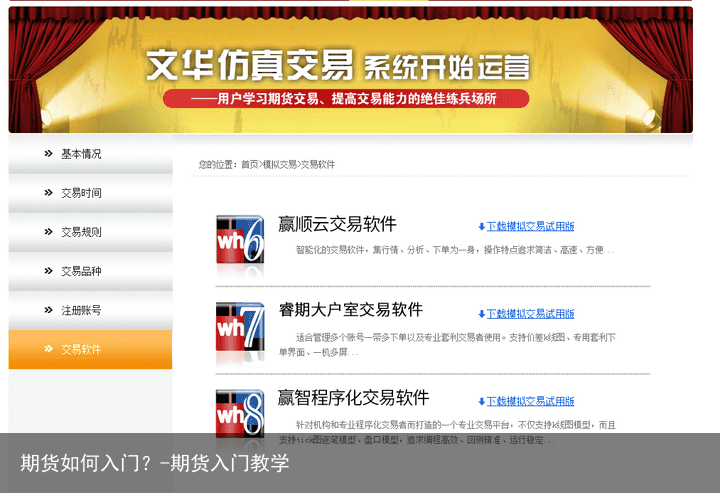Click the wh6 software icon
The width and height of the screenshot is (720, 493).
(x=240, y=240)
